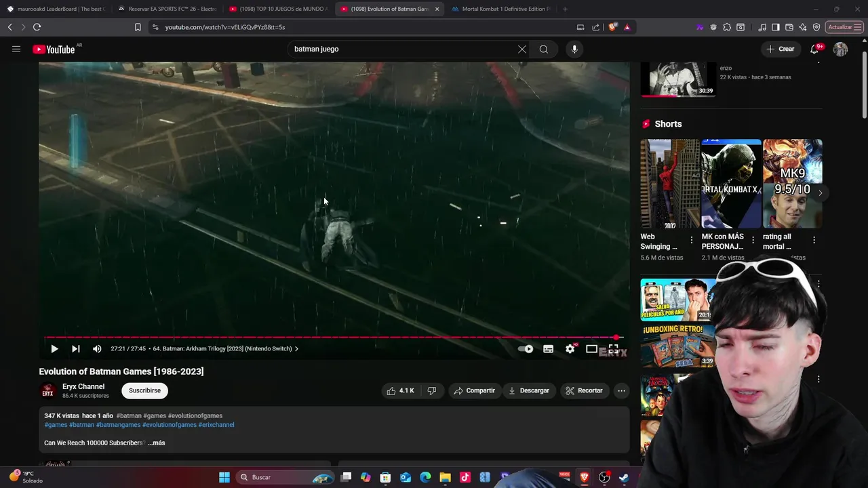The height and width of the screenshot is (488, 868).
Task: Toggle the autoplay switch in player
Action: 526,348
